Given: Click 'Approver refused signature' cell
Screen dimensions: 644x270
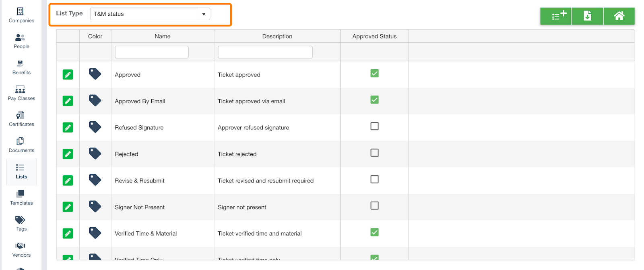Looking at the screenshot, I should pos(253,127).
